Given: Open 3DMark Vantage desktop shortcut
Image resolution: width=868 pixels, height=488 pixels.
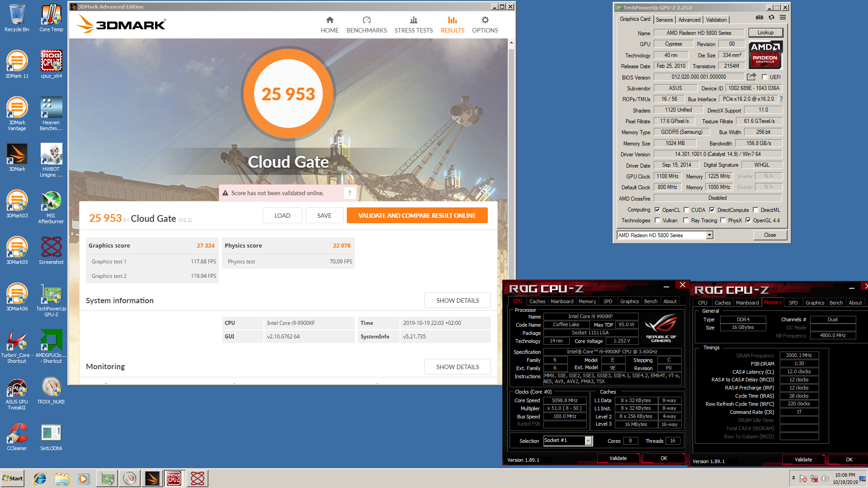Looking at the screenshot, I should [17, 114].
